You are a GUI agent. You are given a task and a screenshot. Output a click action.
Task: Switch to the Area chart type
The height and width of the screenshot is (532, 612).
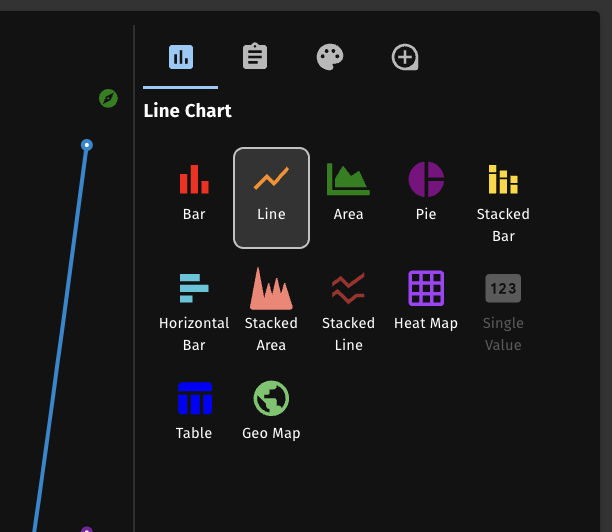coord(348,195)
